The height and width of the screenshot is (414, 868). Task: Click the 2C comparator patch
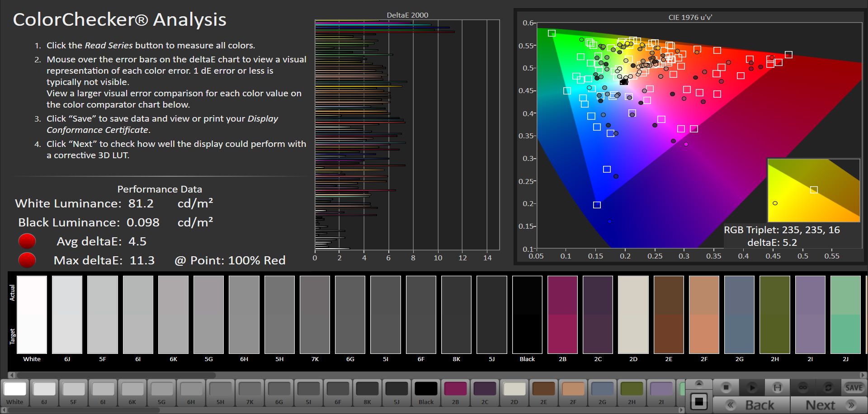pos(598,315)
